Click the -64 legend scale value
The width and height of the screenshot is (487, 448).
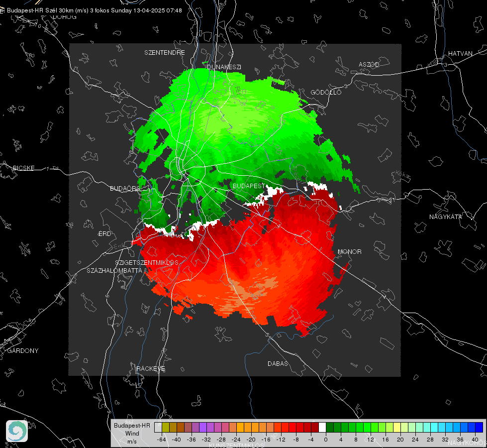pos(162,440)
